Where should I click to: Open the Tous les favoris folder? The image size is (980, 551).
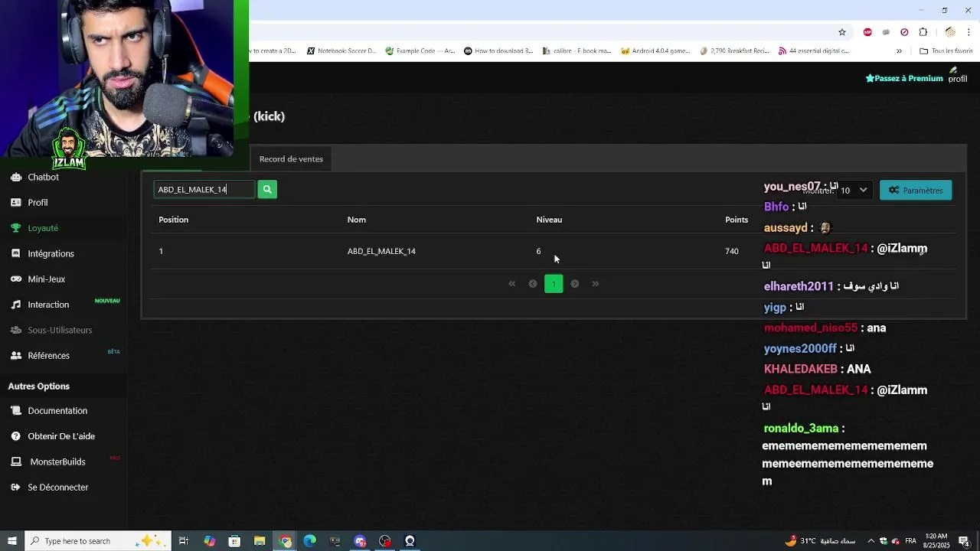pos(946,51)
